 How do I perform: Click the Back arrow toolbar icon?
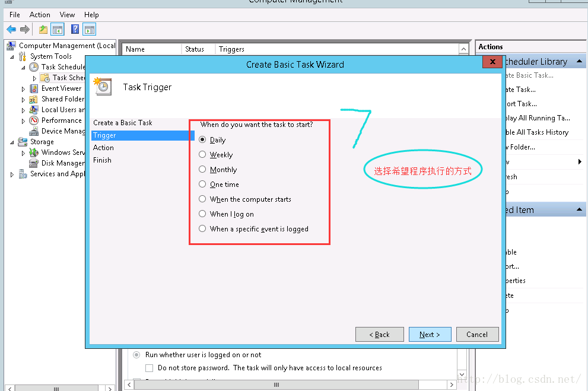click(11, 29)
